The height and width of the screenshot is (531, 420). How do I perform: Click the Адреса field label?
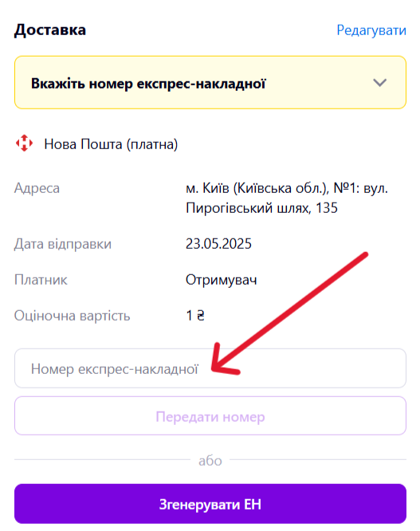coord(37,188)
